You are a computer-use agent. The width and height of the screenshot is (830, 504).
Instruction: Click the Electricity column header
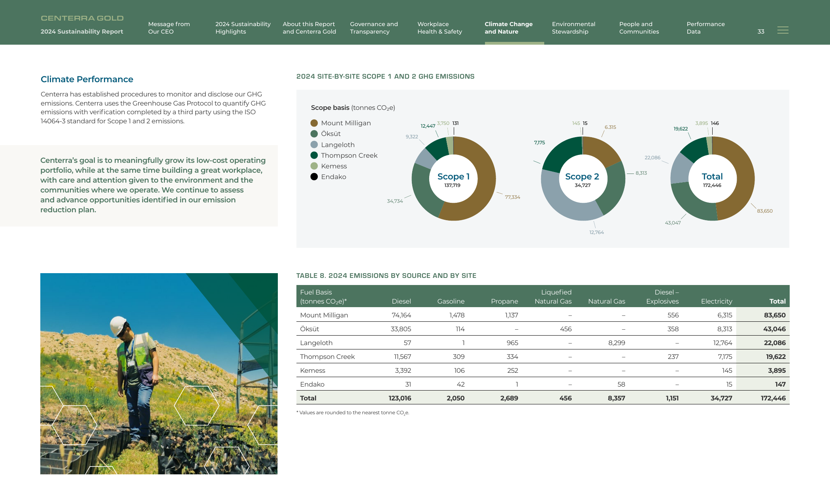pos(717,301)
